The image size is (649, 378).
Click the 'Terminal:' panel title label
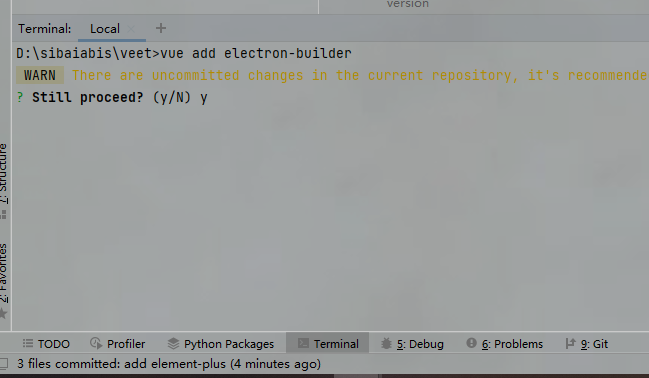[45, 29]
